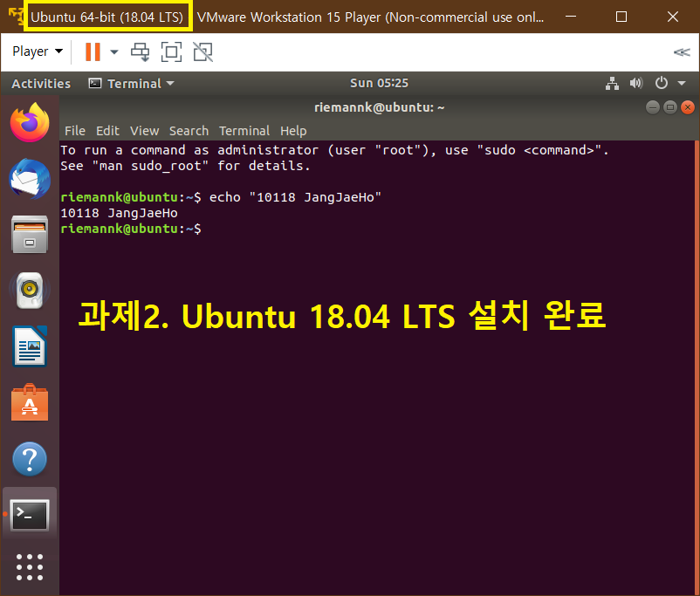This screenshot has width=700, height=596.
Task: Minimize the VMware Player window
Action: 571,17
